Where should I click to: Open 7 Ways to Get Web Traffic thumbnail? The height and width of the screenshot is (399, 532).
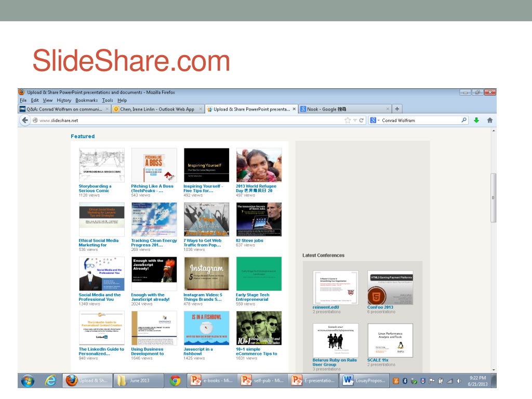[x=206, y=219]
